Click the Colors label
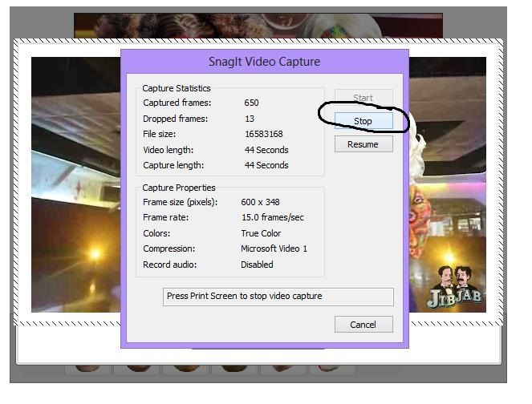532x404 pixels. (x=156, y=233)
